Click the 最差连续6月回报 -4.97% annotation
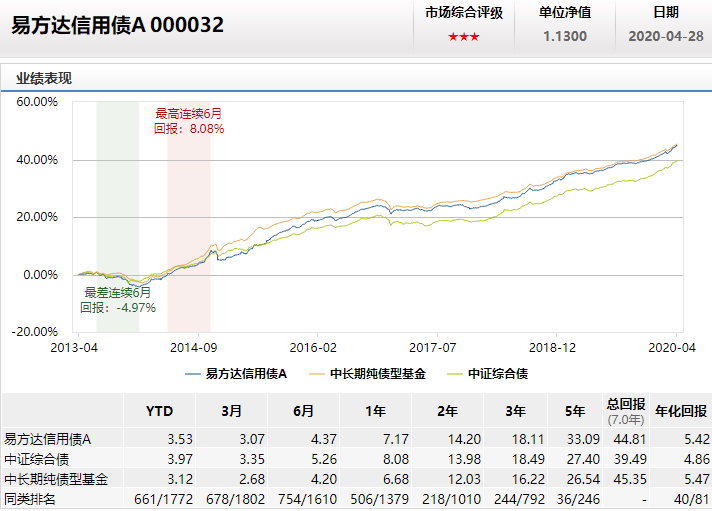The image size is (712, 511). point(118,300)
